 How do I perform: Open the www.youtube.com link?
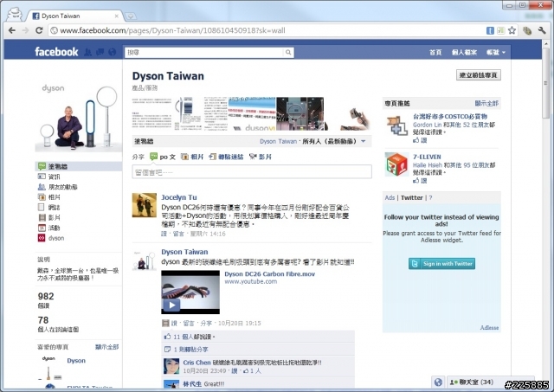251,281
